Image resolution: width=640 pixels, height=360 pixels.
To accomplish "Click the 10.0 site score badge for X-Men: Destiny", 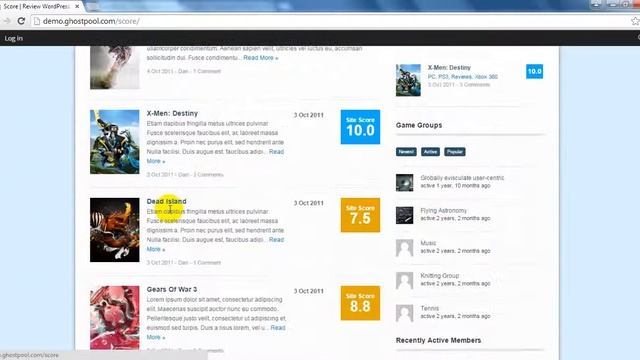I will click(360, 127).
